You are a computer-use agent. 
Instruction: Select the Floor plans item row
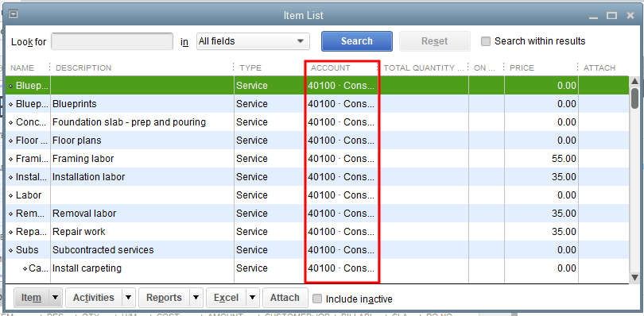pos(317,141)
